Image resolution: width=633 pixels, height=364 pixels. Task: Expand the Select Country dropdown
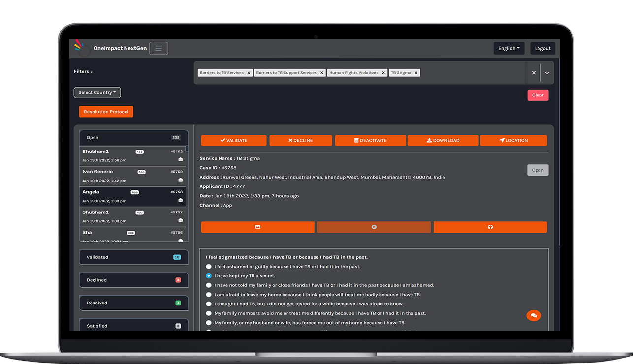[x=97, y=92]
